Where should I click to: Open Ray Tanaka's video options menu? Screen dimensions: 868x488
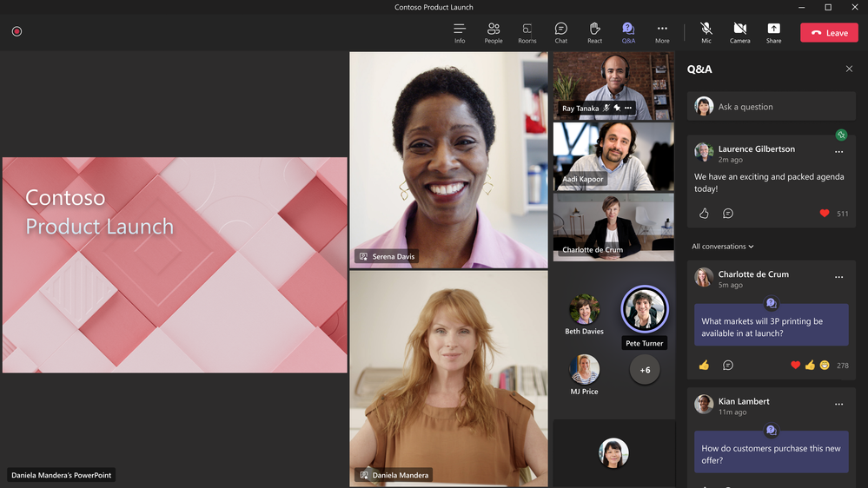tap(627, 108)
